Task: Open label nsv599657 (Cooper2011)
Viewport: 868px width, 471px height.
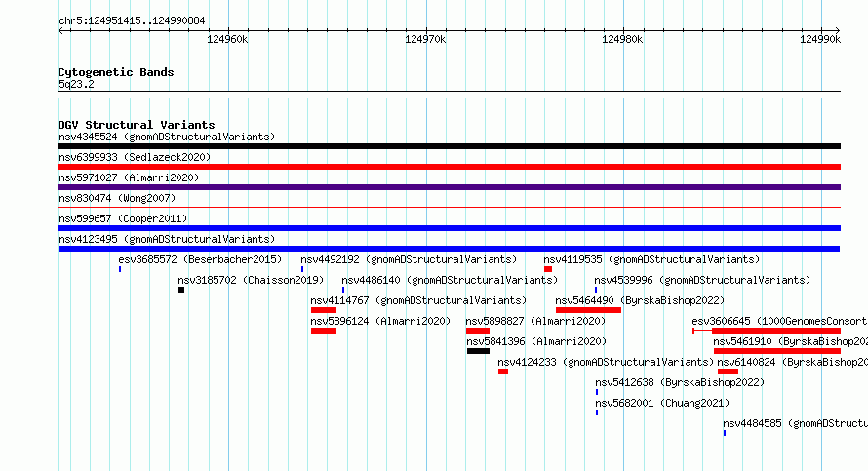Action: [x=123, y=218]
